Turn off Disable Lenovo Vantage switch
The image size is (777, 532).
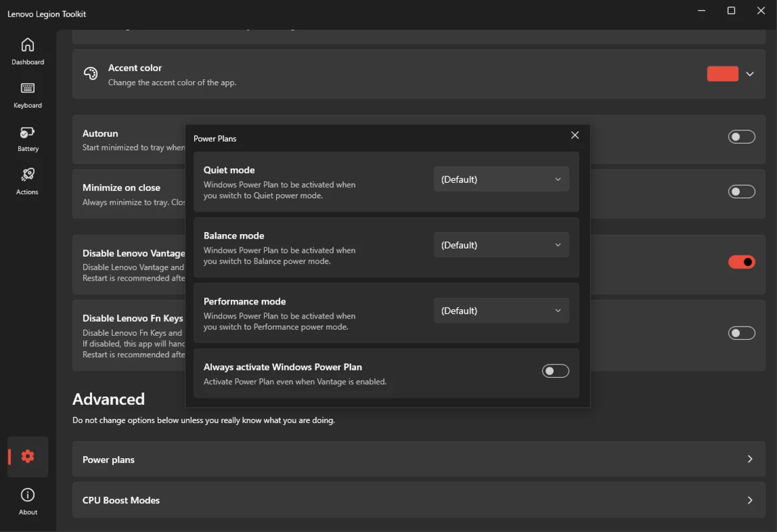741,262
